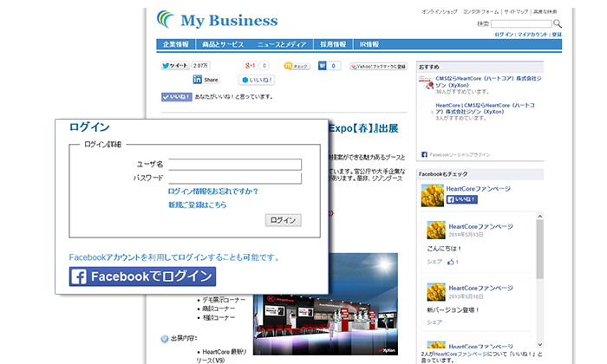Click the Facebook feed scrollbar down arrow
607x364 pixels.
pyautogui.click(x=540, y=345)
